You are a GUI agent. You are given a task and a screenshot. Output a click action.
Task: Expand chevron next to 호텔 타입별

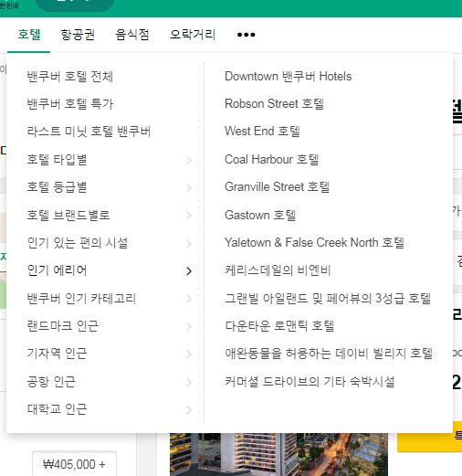189,160
